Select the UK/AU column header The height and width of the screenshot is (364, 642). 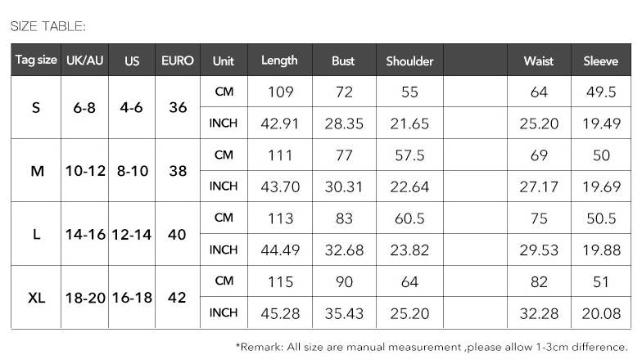pyautogui.click(x=84, y=61)
